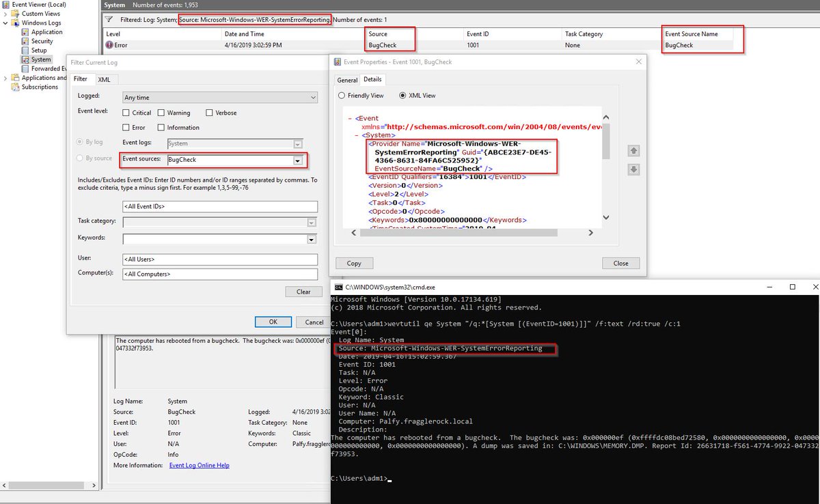The height and width of the screenshot is (504, 820).
Task: Click the cmd.exe icon in the console title bar
Action: tap(336, 287)
